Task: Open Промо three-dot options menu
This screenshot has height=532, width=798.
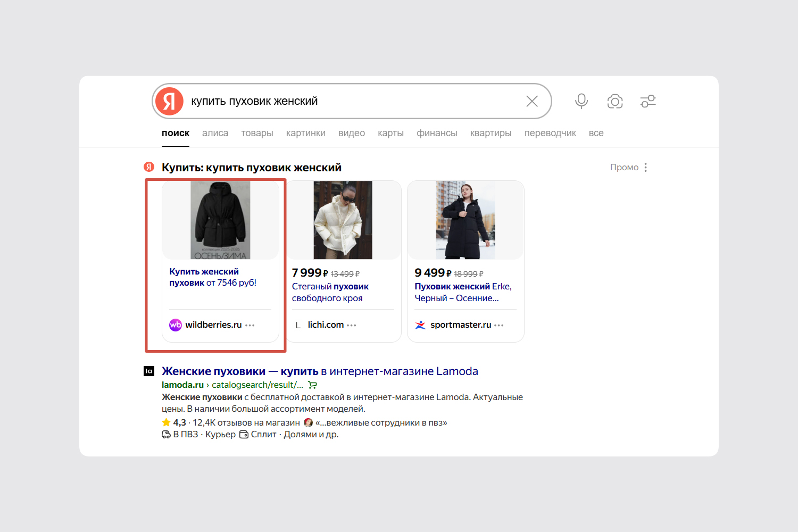Action: 645,168
